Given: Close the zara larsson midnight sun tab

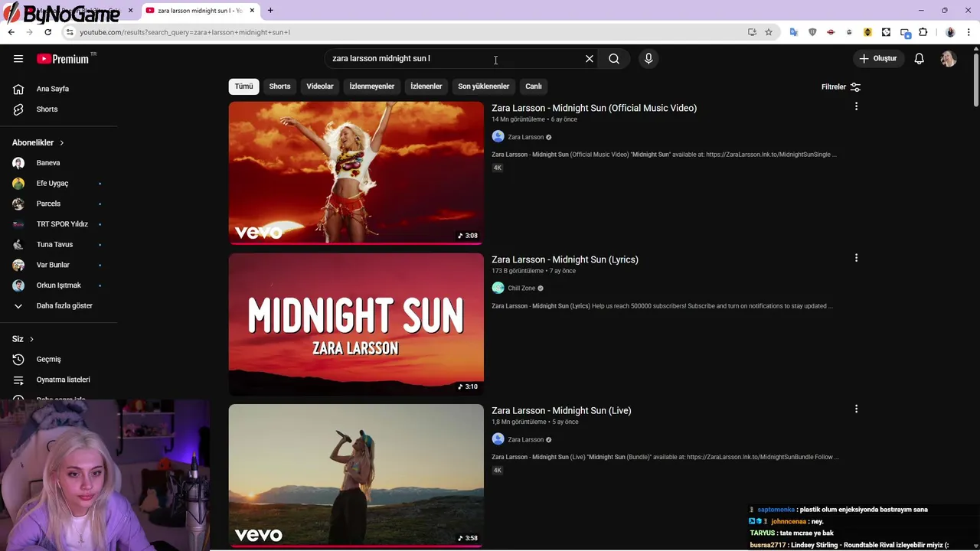Looking at the screenshot, I should 252,11.
